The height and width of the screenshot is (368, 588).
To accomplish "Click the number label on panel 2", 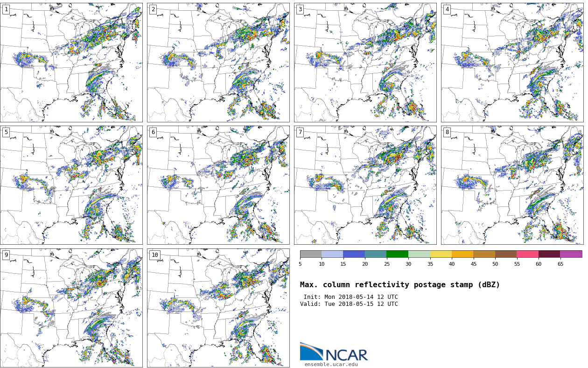I will [x=153, y=9].
